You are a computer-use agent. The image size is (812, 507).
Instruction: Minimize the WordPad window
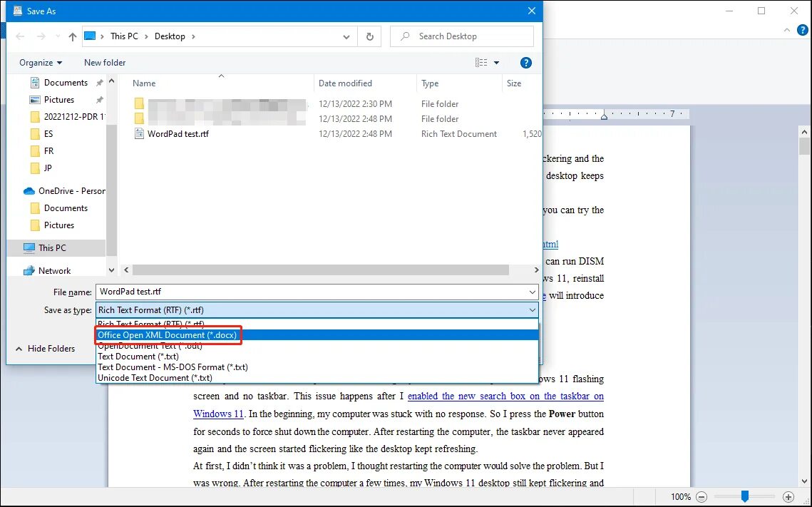(730, 11)
